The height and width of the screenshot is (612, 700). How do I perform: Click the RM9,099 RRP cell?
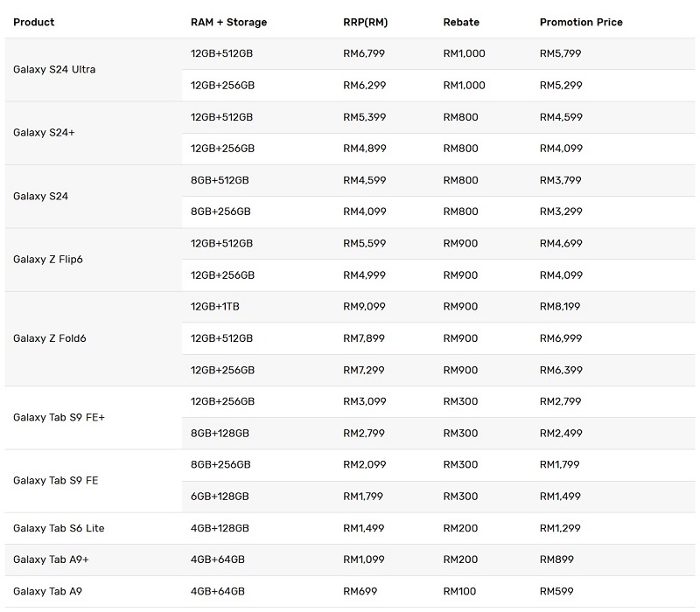[364, 307]
